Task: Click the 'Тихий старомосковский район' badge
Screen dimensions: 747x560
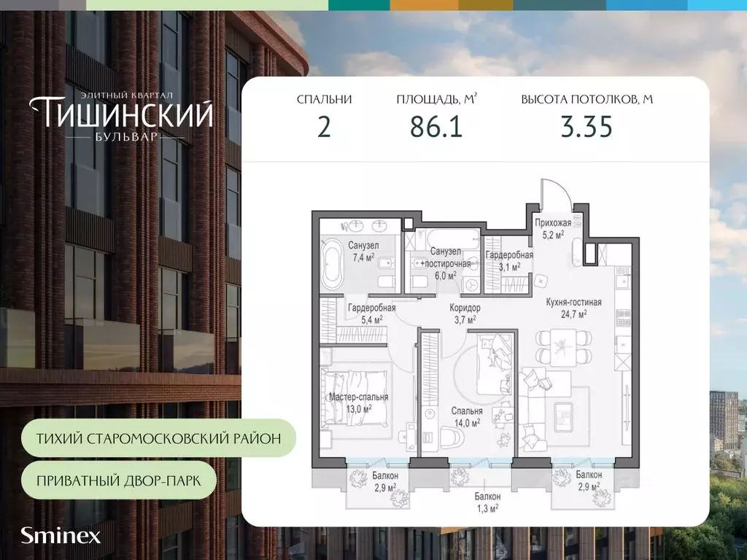Action: point(158,438)
